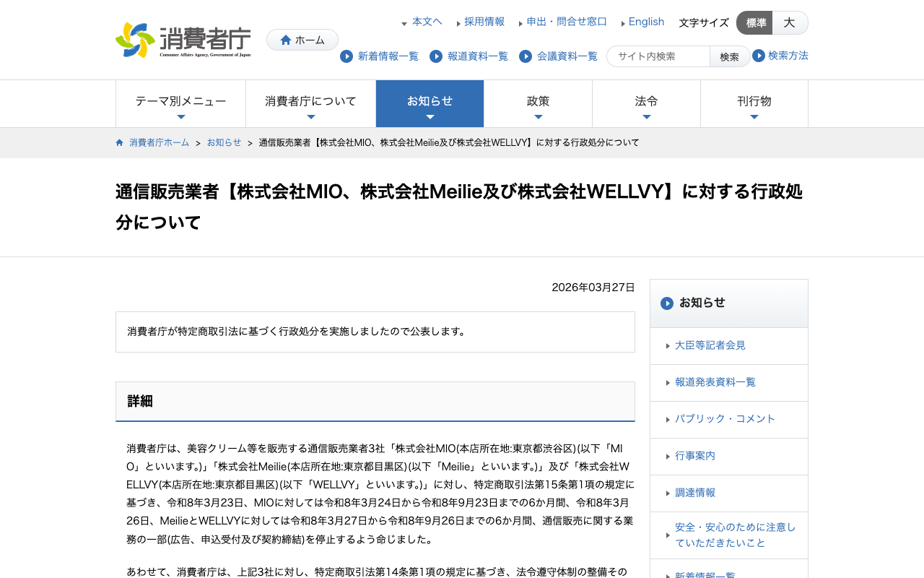924x578 pixels.
Task: Set font size to 標準
Action: pos(754,23)
